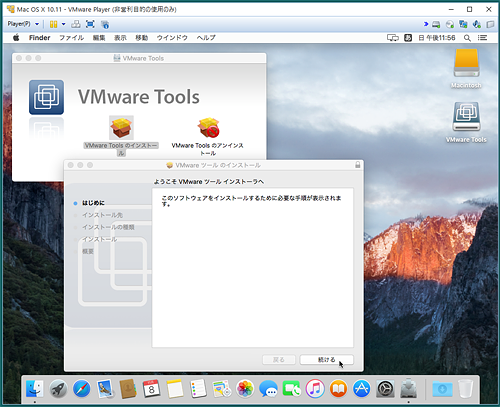Click VMware Tools のアンインストール package icon
Viewport: 500px width, 407px height.
point(208,128)
